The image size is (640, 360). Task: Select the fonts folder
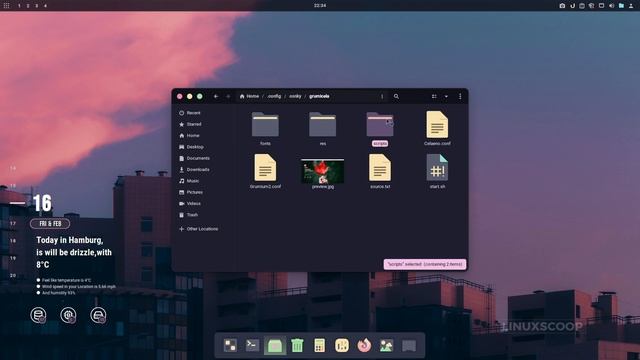(x=265, y=124)
